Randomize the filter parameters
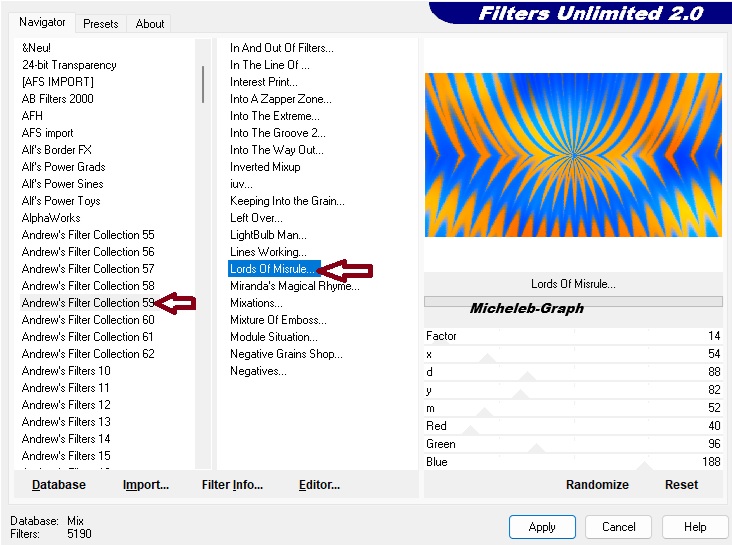 pyautogui.click(x=597, y=485)
